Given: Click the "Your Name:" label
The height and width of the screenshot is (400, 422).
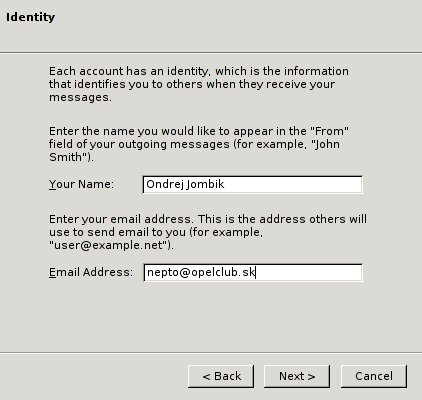Looking at the screenshot, I should click(x=81, y=184).
